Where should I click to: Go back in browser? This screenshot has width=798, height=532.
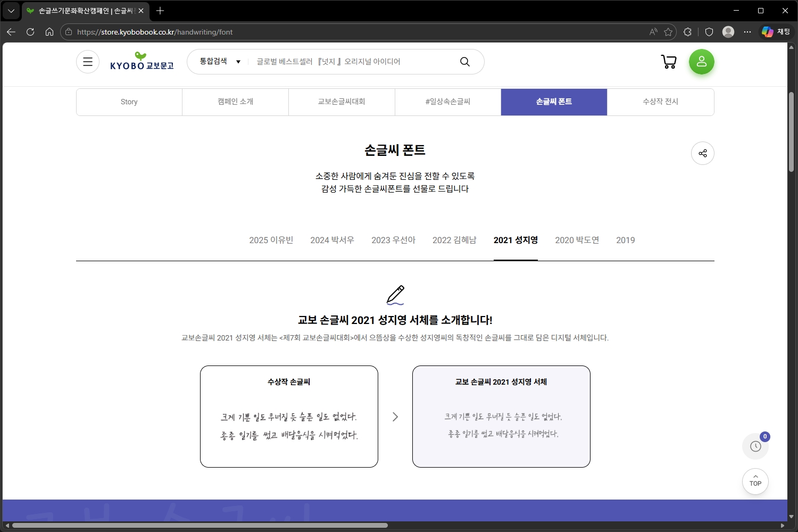(x=11, y=32)
